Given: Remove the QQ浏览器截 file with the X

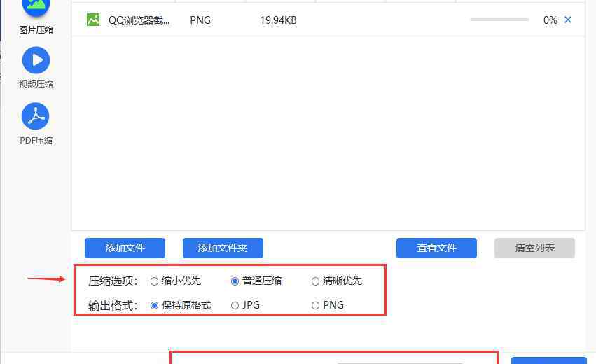Looking at the screenshot, I should [568, 20].
